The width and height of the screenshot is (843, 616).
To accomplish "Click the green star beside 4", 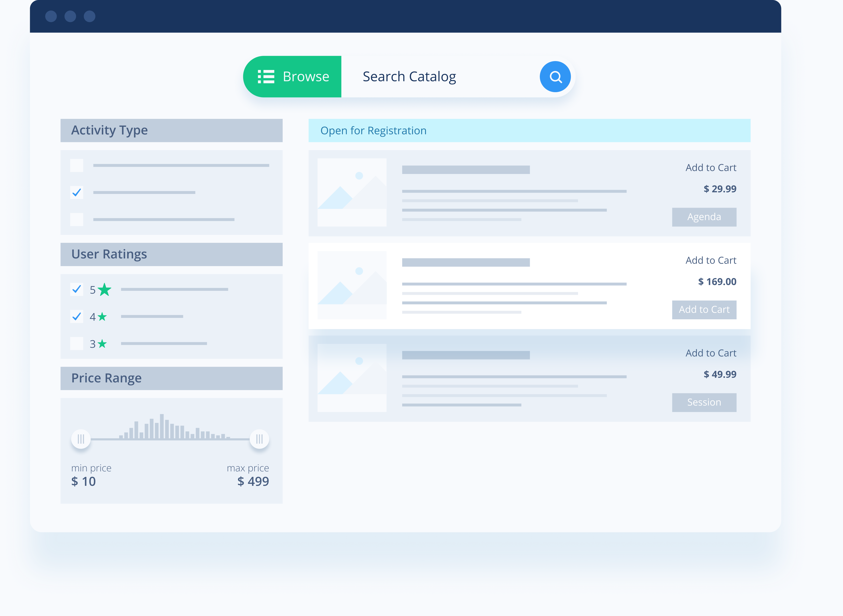I will pos(102,317).
